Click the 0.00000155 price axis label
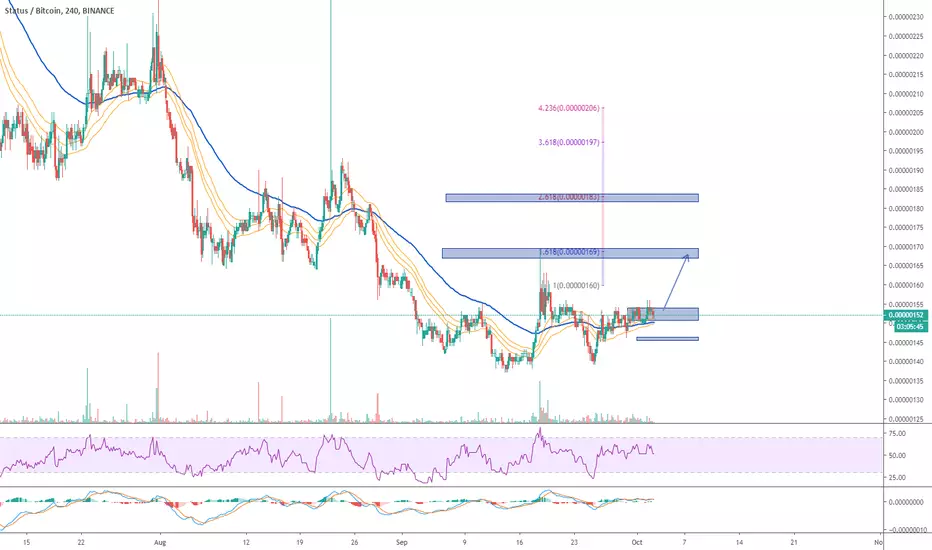 click(x=906, y=304)
